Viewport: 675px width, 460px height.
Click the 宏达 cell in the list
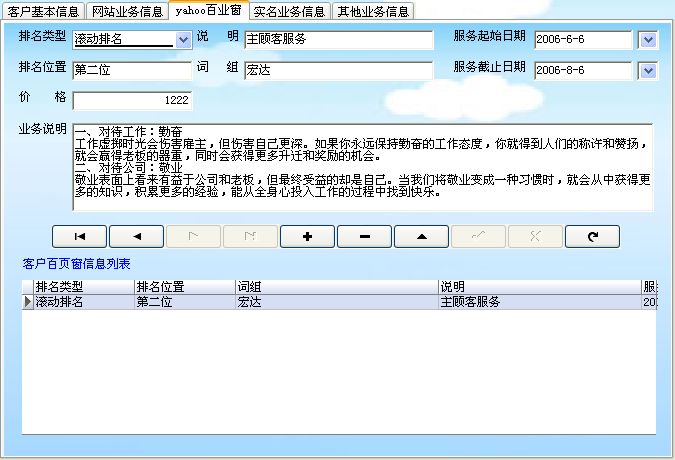pyautogui.click(x=337, y=302)
